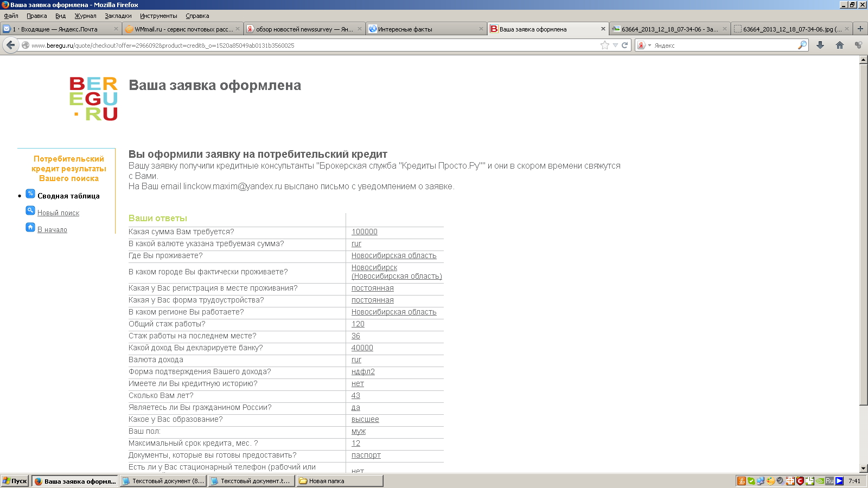Image resolution: width=868 pixels, height=488 pixels.
Task: Open the Справка menu
Action: 197,16
